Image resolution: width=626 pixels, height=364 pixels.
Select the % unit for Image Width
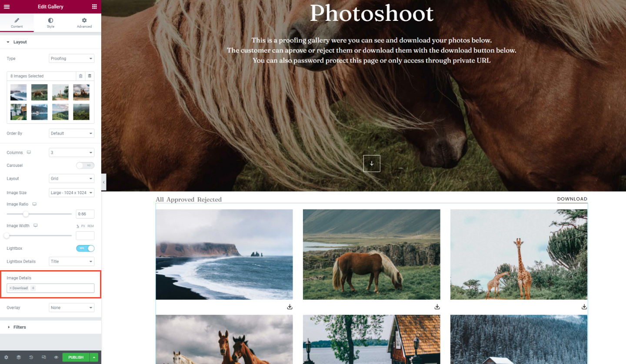(77, 226)
